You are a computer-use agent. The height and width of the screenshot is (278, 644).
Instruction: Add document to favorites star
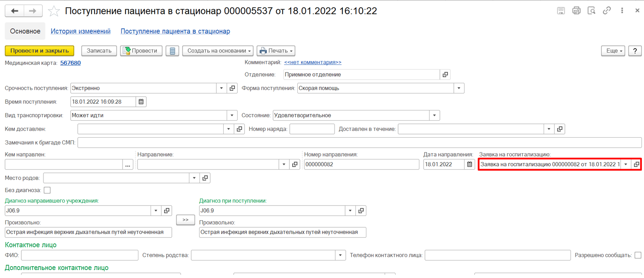(x=54, y=11)
